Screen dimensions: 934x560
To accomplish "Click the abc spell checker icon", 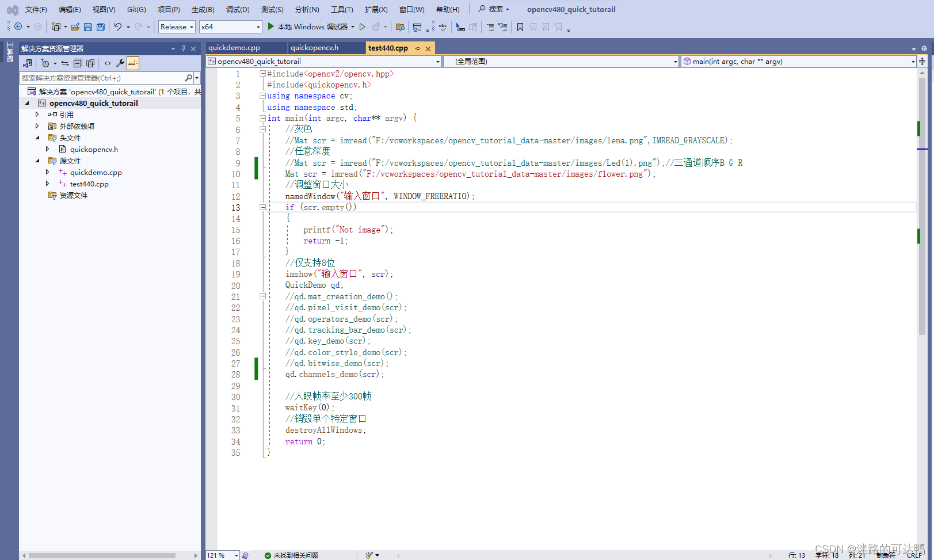I will pos(443,26).
